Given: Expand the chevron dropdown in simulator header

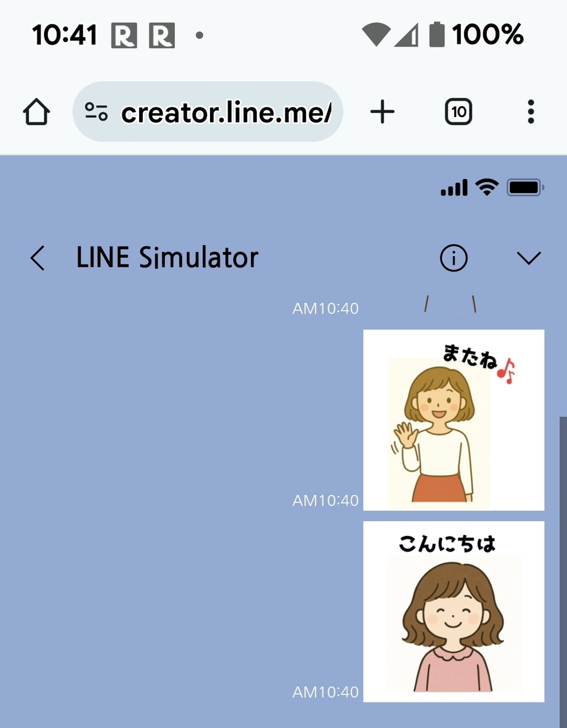Looking at the screenshot, I should [x=528, y=259].
